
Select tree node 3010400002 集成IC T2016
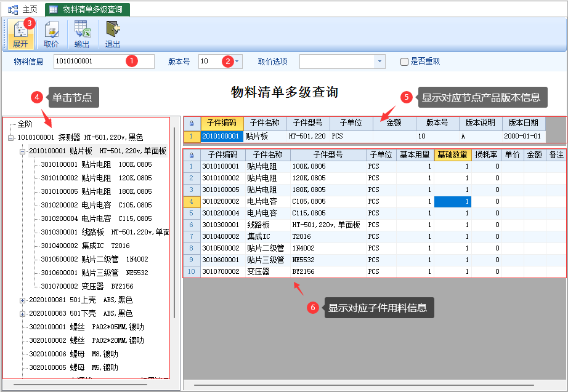(x=85, y=246)
